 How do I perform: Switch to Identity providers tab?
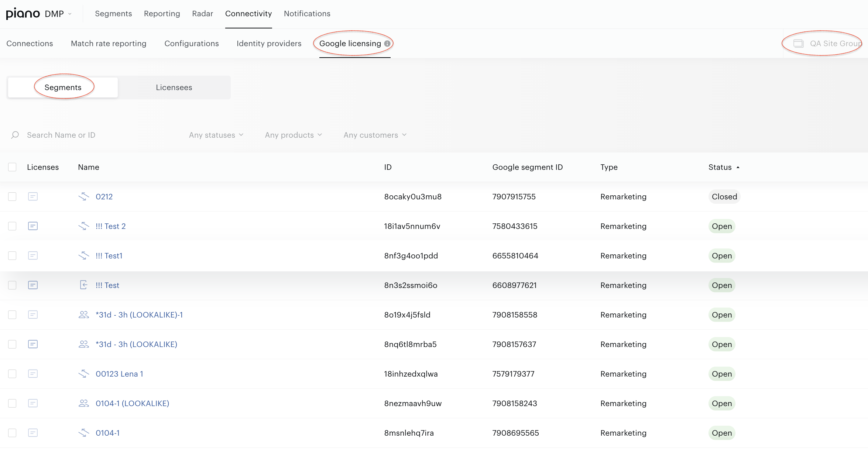click(x=269, y=44)
